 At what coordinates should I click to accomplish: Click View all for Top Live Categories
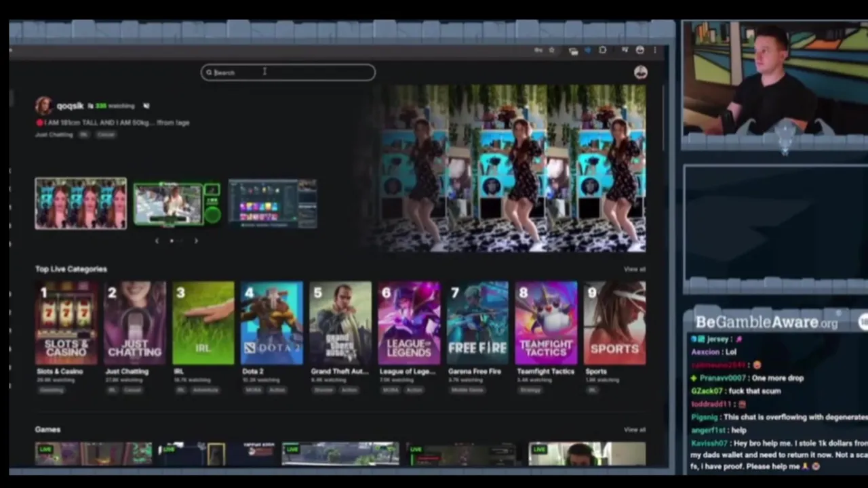point(635,269)
